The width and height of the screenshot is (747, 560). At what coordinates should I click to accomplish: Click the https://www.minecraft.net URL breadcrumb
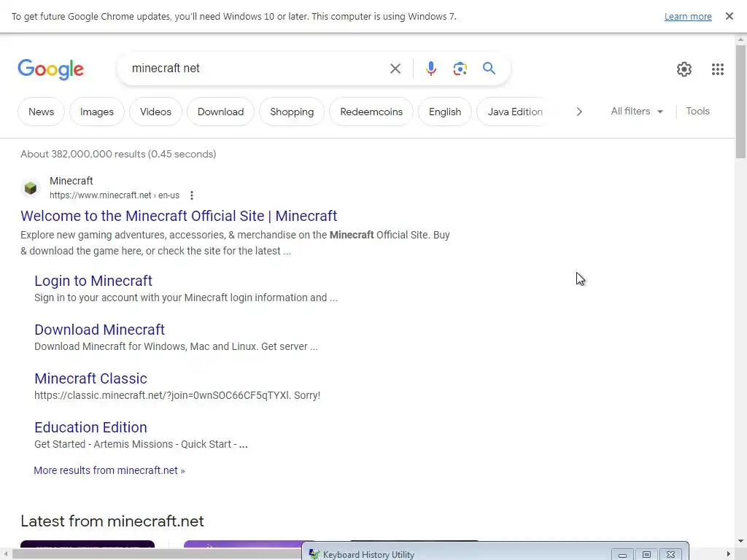pyautogui.click(x=115, y=195)
